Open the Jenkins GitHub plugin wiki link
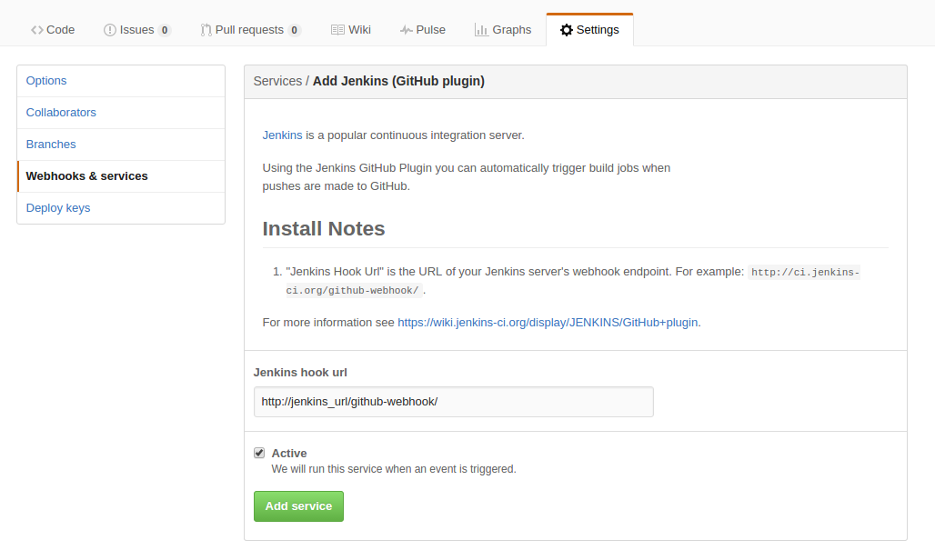The height and width of the screenshot is (560, 935). pyautogui.click(x=548, y=323)
